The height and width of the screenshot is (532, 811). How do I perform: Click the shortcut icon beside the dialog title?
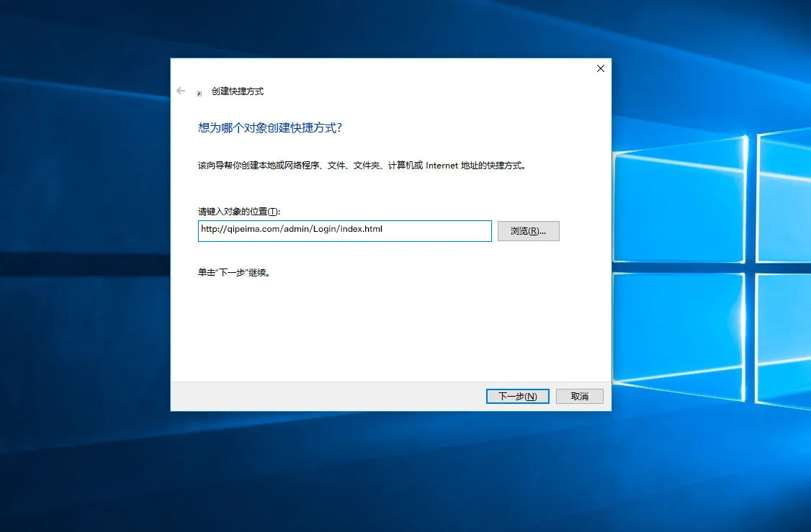coord(200,93)
